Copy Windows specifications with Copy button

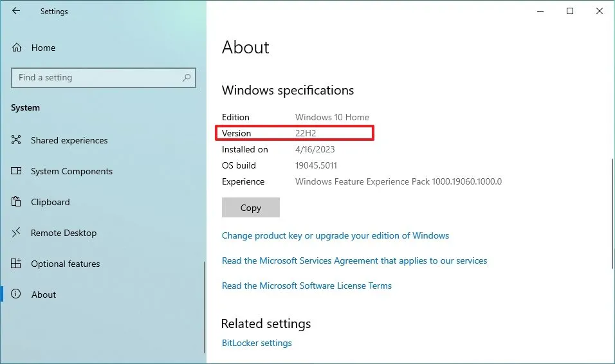pos(251,208)
